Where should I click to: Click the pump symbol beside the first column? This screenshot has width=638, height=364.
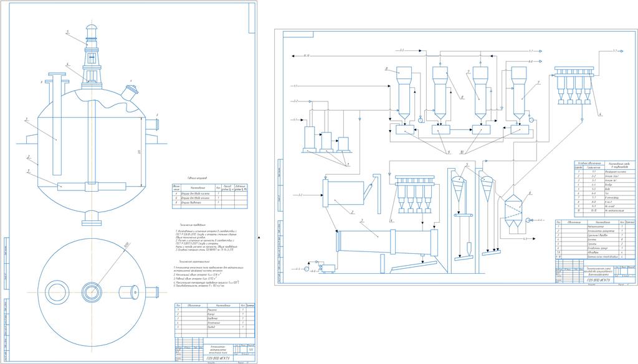(421, 119)
